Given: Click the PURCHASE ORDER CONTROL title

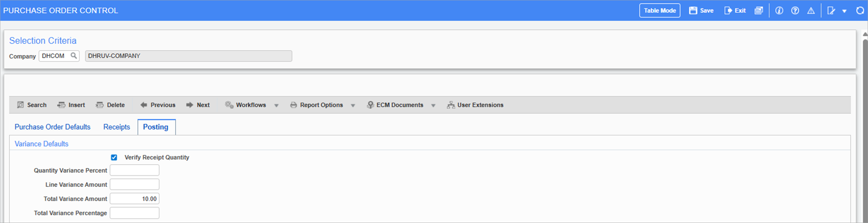Looking at the screenshot, I should 61,11.
